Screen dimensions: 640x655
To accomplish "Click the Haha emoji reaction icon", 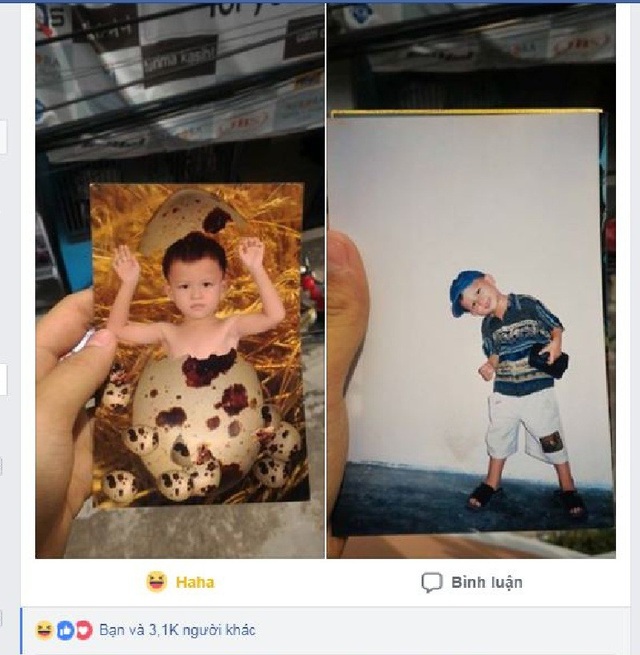I will pyautogui.click(x=156, y=581).
